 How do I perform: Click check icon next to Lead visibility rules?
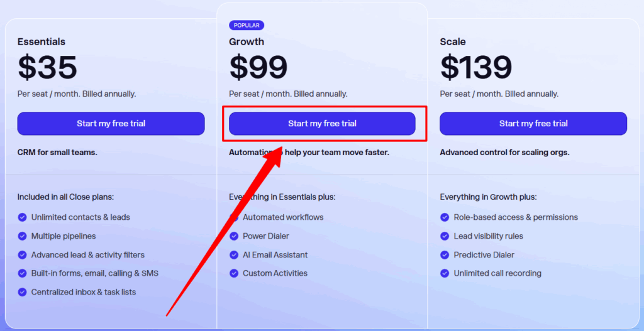(445, 236)
